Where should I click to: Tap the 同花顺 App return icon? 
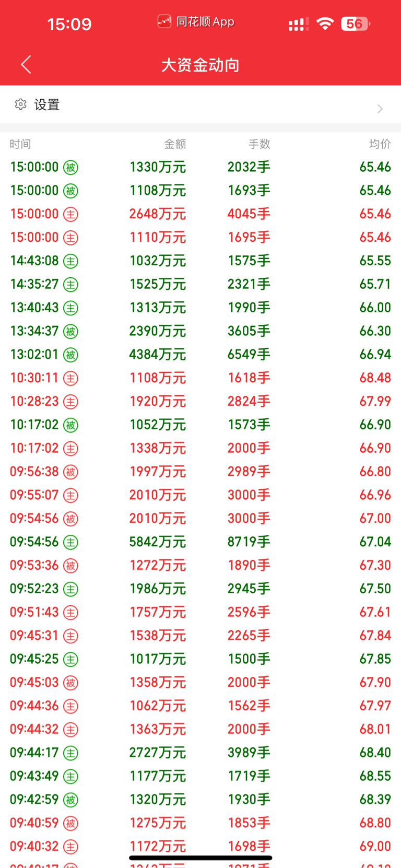164,21
